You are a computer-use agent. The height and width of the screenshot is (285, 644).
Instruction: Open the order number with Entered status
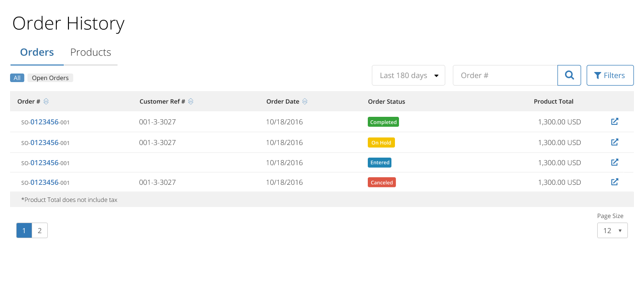coord(45,163)
